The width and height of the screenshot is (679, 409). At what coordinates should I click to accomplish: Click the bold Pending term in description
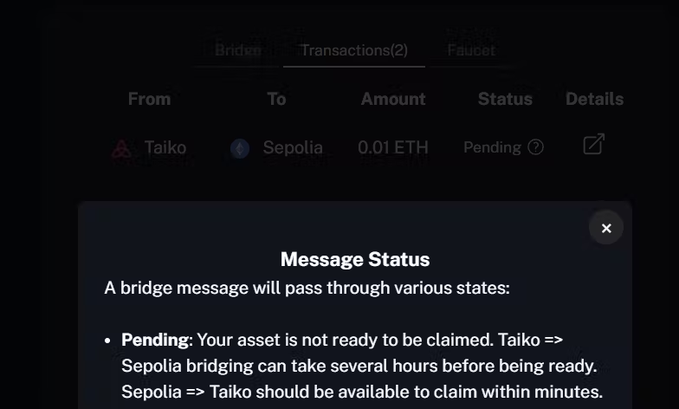coord(155,340)
